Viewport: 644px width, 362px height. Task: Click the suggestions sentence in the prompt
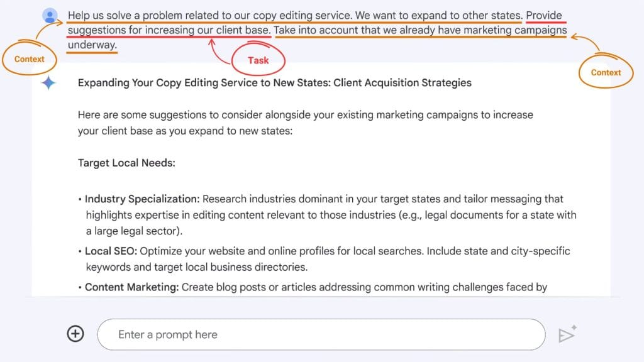[x=169, y=30]
